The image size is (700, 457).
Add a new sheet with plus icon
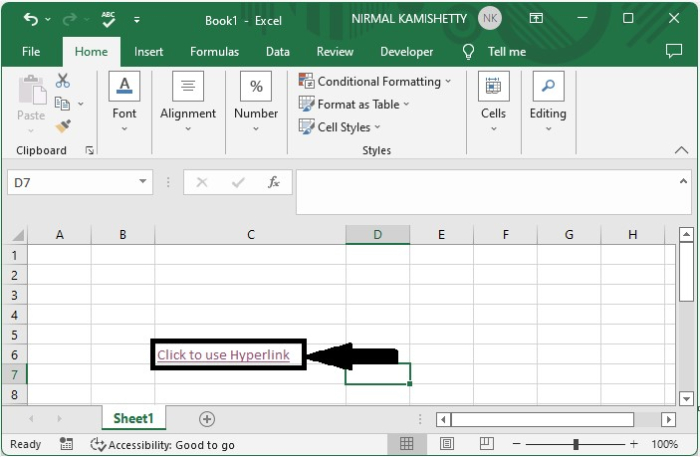[x=207, y=418]
